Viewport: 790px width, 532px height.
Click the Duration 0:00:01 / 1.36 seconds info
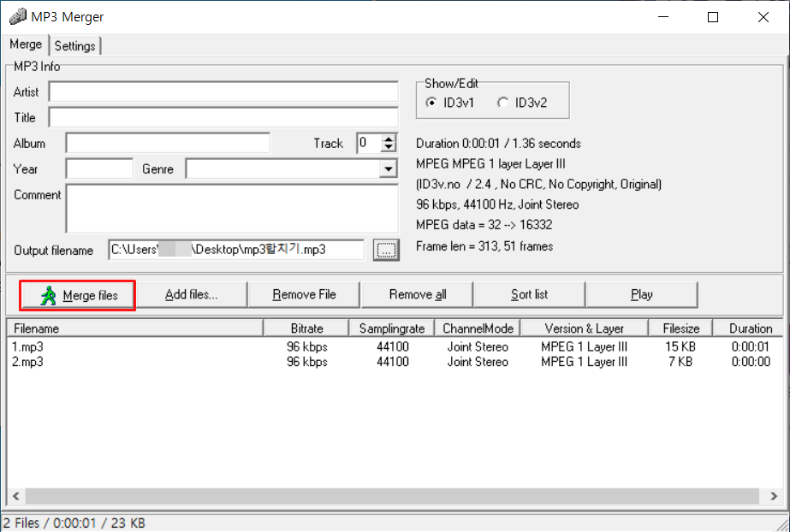[x=498, y=144]
